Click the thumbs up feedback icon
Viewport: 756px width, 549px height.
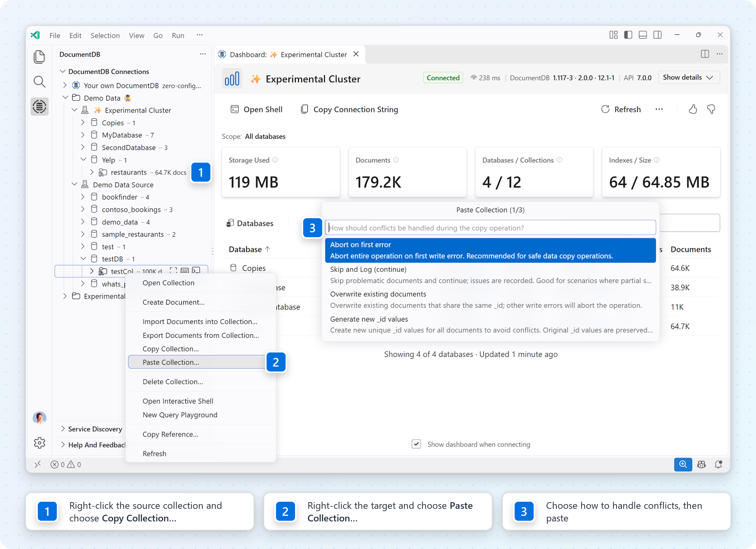693,109
